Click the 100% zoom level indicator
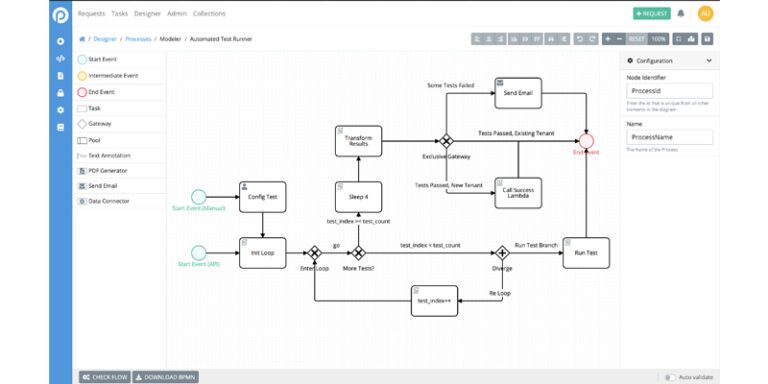Image resolution: width=768 pixels, height=384 pixels. click(659, 39)
